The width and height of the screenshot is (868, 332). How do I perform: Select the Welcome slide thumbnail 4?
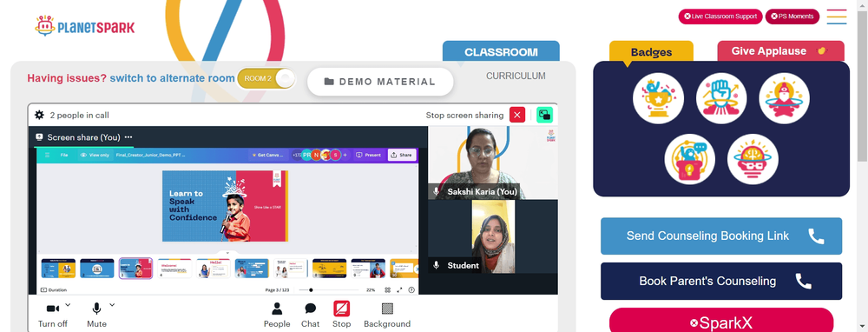(x=174, y=269)
